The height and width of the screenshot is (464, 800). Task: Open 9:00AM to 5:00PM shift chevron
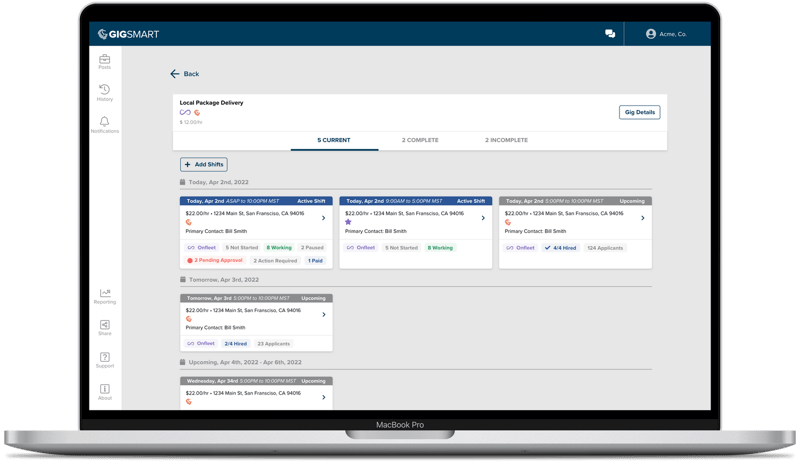coord(483,218)
